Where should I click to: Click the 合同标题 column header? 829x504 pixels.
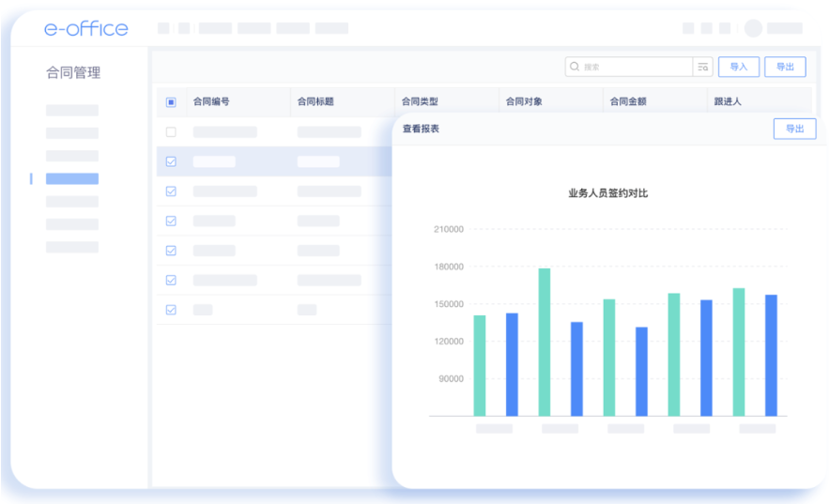315,101
